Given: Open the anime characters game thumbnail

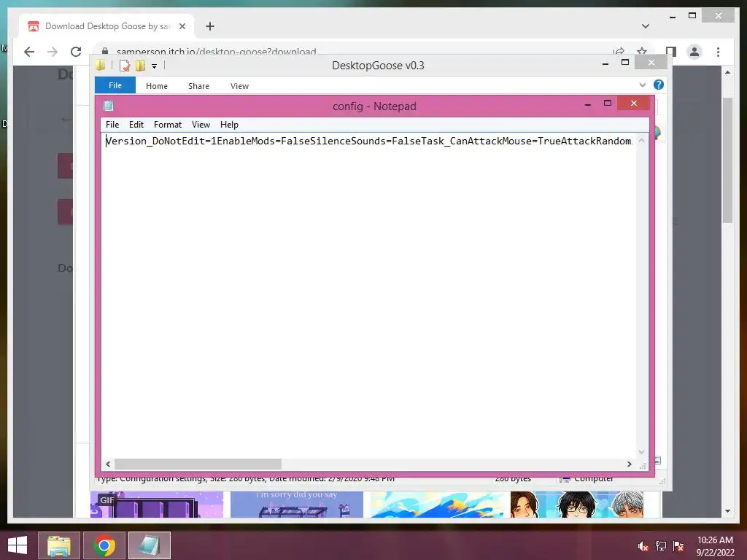Looking at the screenshot, I should (577, 505).
